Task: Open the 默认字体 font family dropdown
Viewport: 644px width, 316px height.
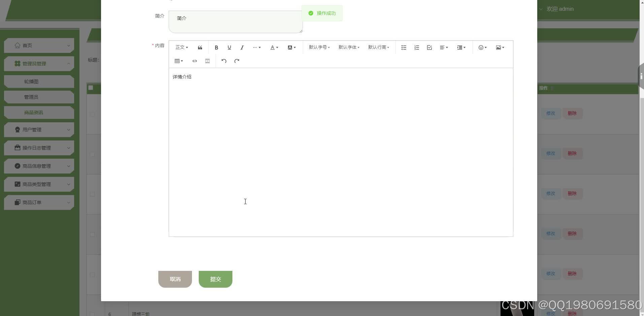Action: [349, 48]
